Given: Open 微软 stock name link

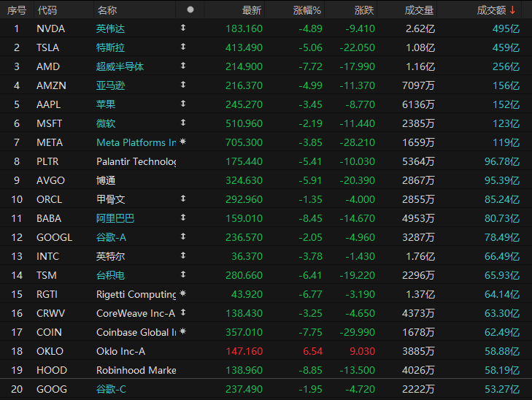Looking at the screenshot, I should tap(106, 123).
